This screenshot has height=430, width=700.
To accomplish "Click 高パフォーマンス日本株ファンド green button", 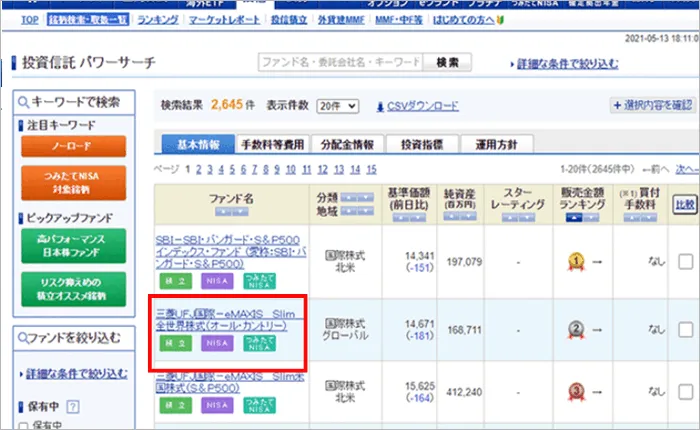I will pyautogui.click(x=73, y=246).
